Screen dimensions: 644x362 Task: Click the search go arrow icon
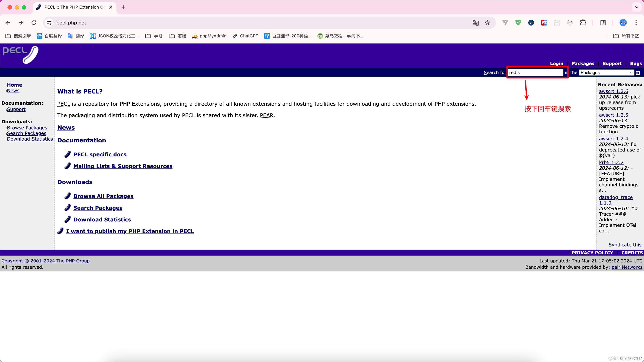[x=638, y=73]
